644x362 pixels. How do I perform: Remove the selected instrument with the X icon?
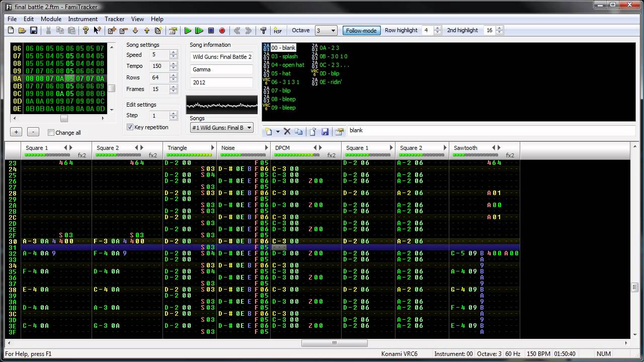point(287,131)
